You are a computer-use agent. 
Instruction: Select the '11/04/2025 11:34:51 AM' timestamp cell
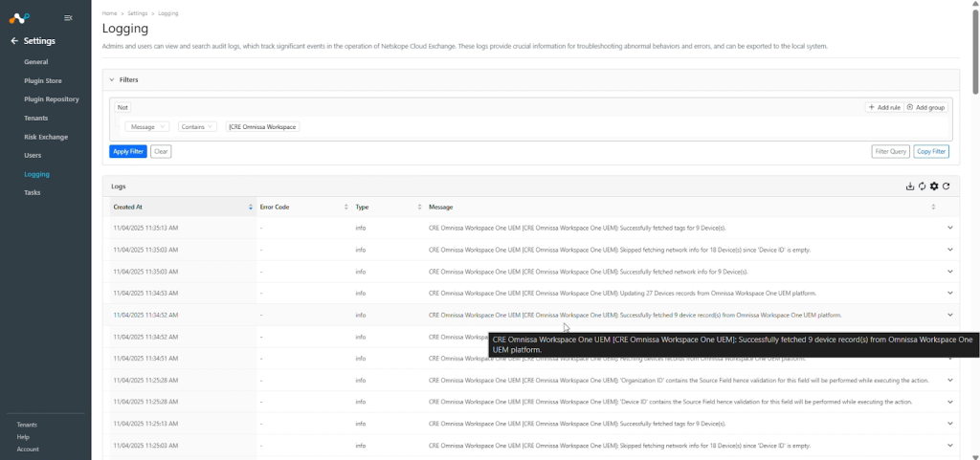145,359
